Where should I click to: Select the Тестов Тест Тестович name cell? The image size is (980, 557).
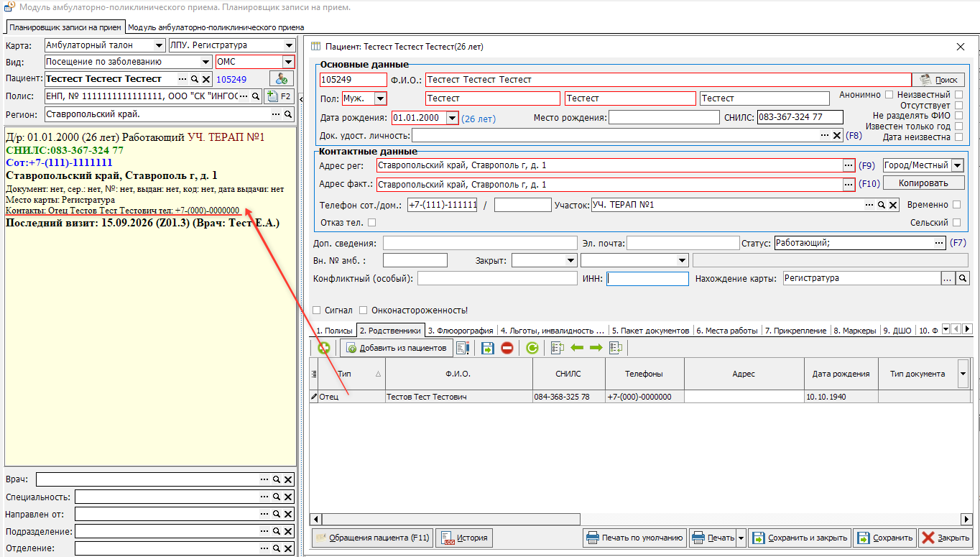click(x=459, y=397)
